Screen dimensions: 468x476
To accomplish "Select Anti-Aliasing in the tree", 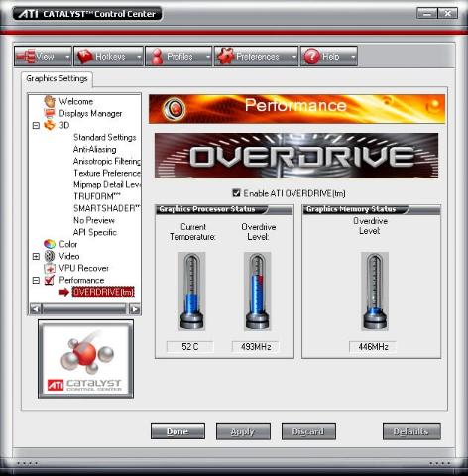I will point(95,149).
